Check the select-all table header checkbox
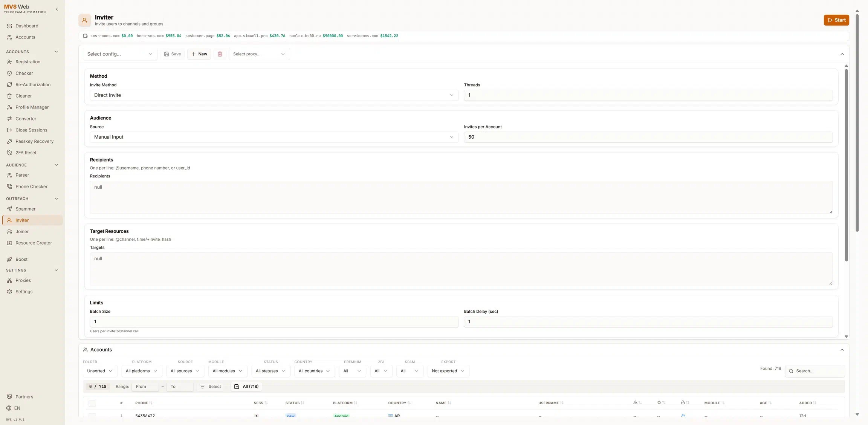The image size is (868, 425). click(92, 403)
